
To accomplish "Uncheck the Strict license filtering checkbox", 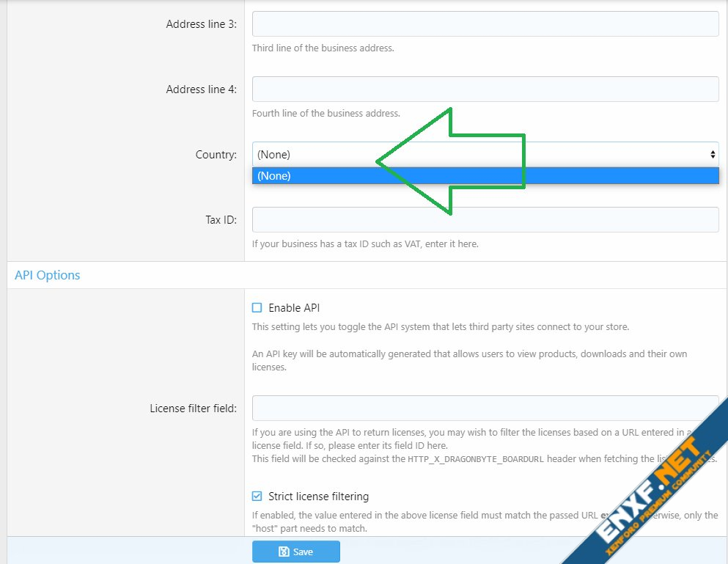I will click(257, 497).
